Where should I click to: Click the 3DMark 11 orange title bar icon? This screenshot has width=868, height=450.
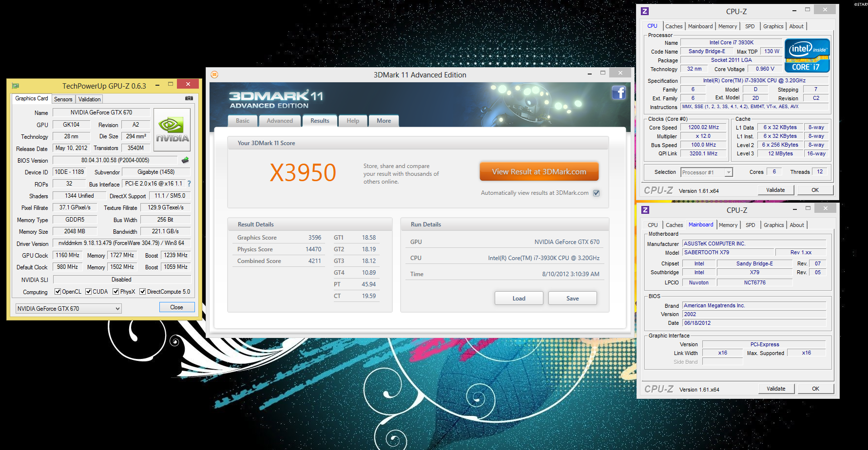[x=214, y=75]
